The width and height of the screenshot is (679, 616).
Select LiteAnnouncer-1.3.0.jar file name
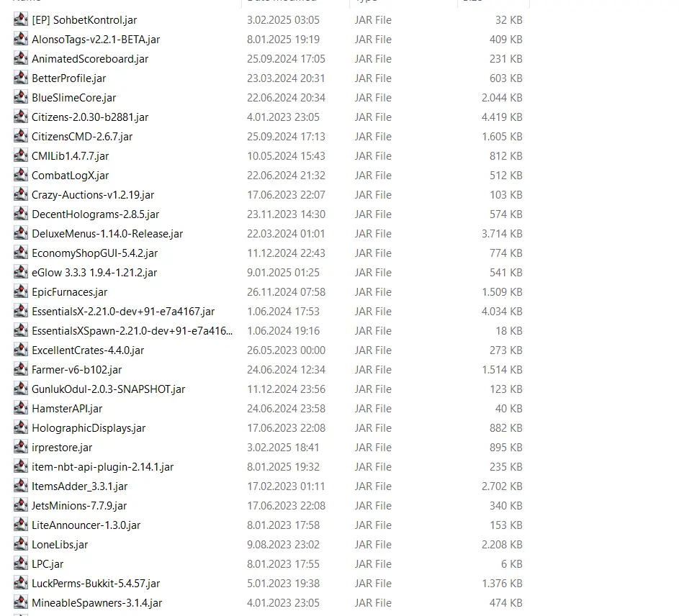[x=86, y=525]
